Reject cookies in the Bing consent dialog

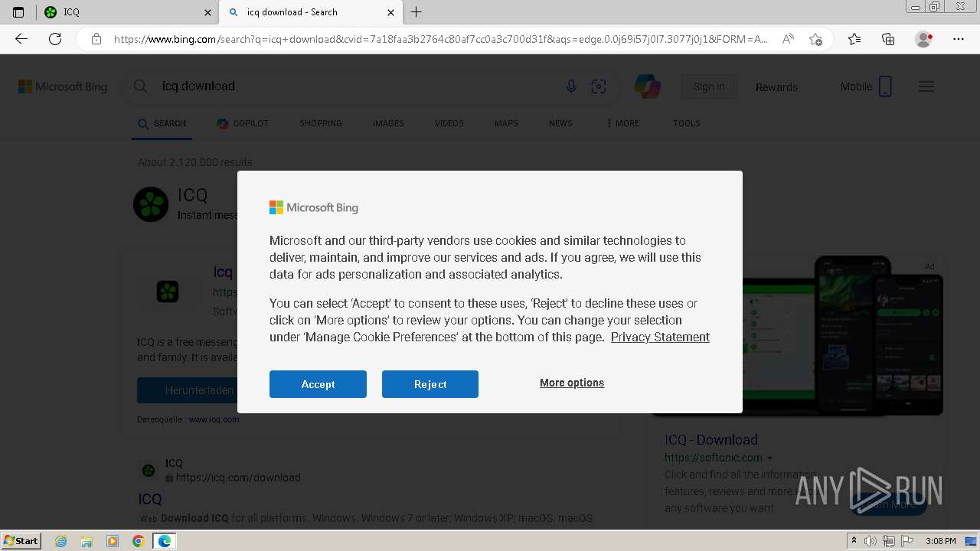tap(430, 384)
